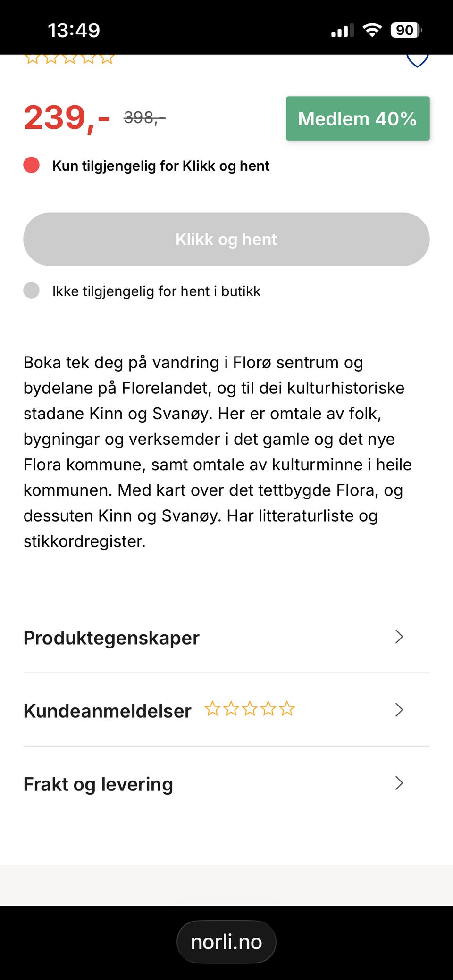Tap the heart wishlist icon

click(417, 61)
